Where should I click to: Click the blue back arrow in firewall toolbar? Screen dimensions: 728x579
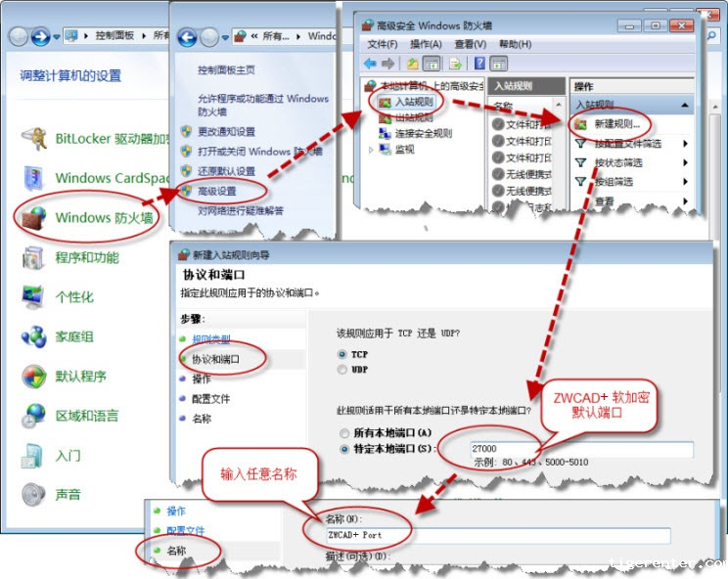371,64
